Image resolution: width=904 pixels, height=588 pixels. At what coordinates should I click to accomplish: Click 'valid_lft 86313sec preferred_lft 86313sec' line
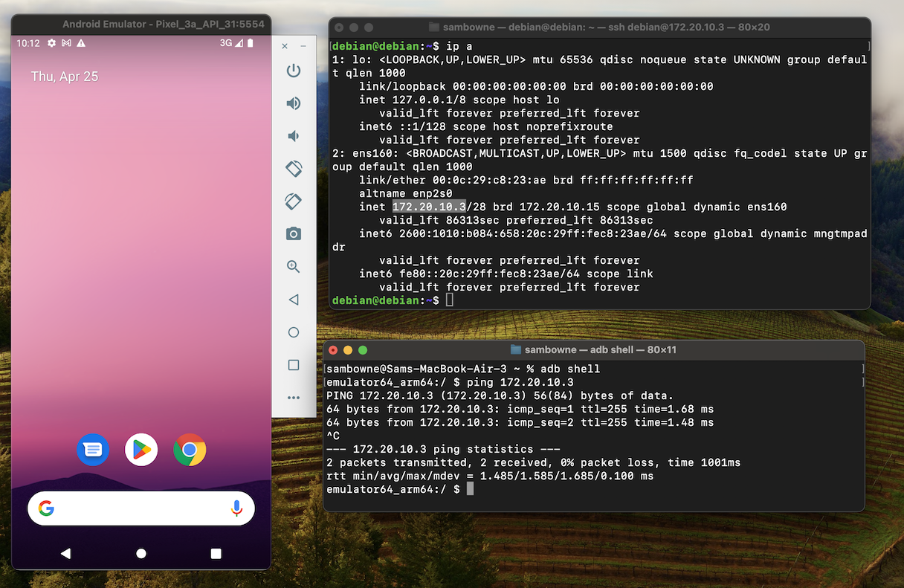click(516, 220)
